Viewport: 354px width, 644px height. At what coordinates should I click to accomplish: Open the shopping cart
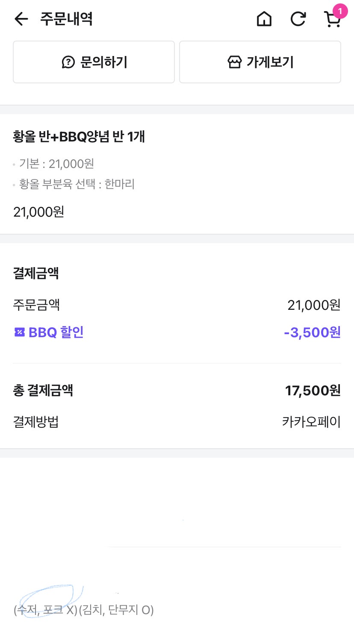point(332,20)
